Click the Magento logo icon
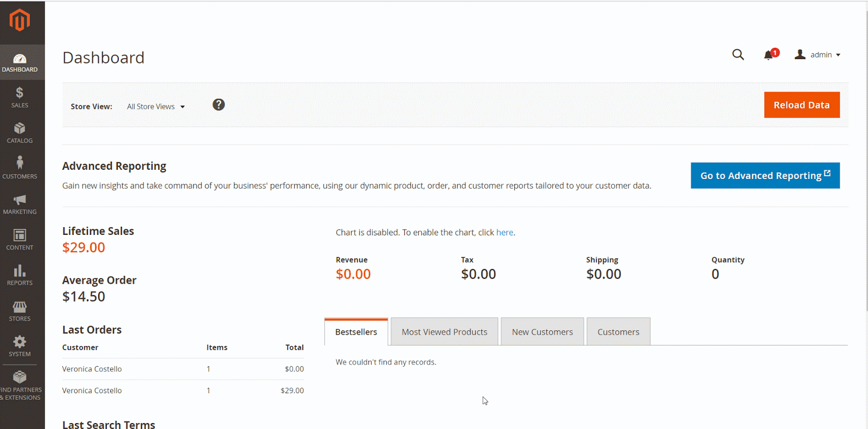This screenshot has height=429, width=868. tap(20, 21)
